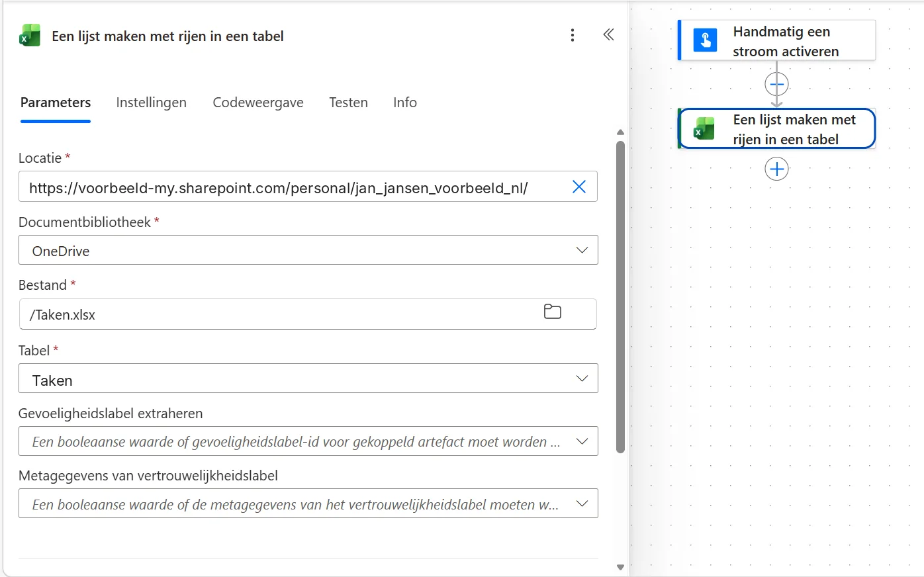
Task: Open the Instellingen tab
Action: (x=152, y=103)
